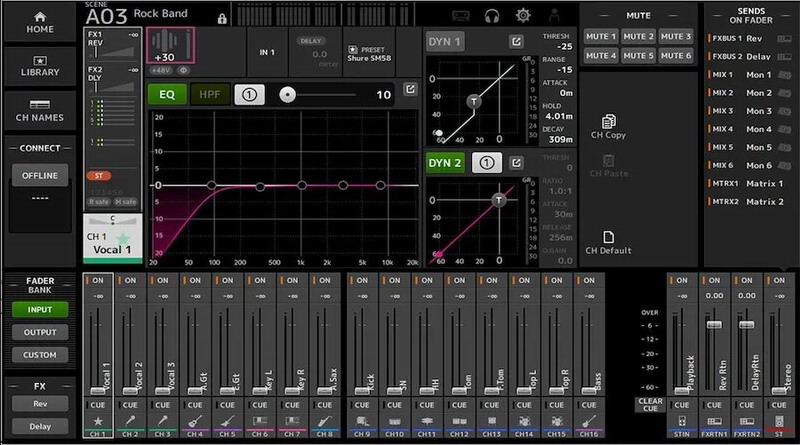The height and width of the screenshot is (445, 800).
Task: Select the CH 8 saxophone icon
Action: tap(324, 422)
